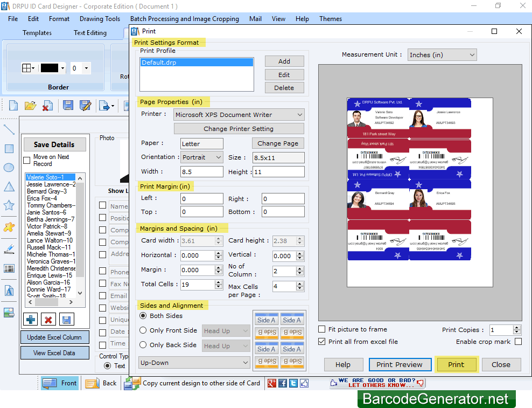This screenshot has height=408, width=532.
Task: Select the Only Front Side radio button
Action: (x=142, y=330)
